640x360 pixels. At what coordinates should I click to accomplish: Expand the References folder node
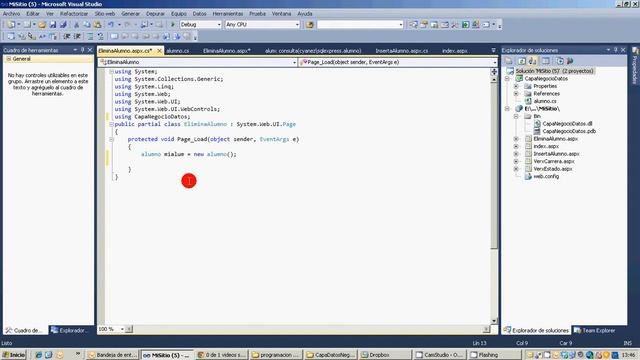tap(516, 93)
